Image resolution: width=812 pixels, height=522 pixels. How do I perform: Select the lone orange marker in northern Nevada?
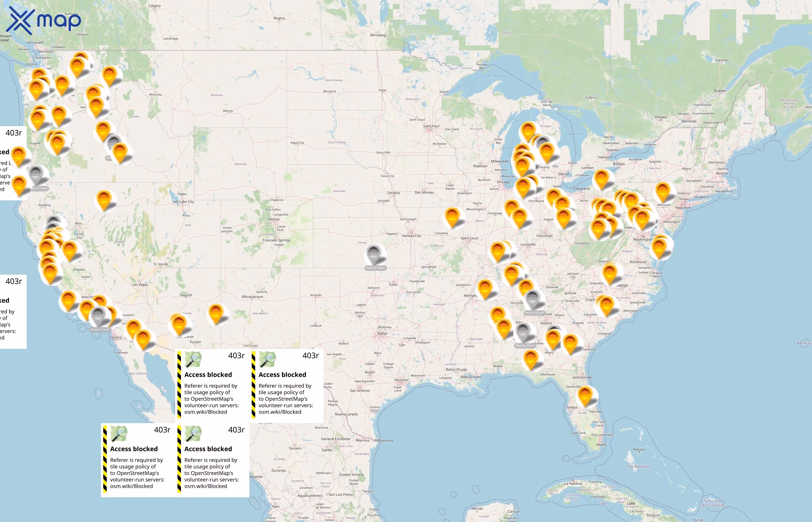(104, 200)
